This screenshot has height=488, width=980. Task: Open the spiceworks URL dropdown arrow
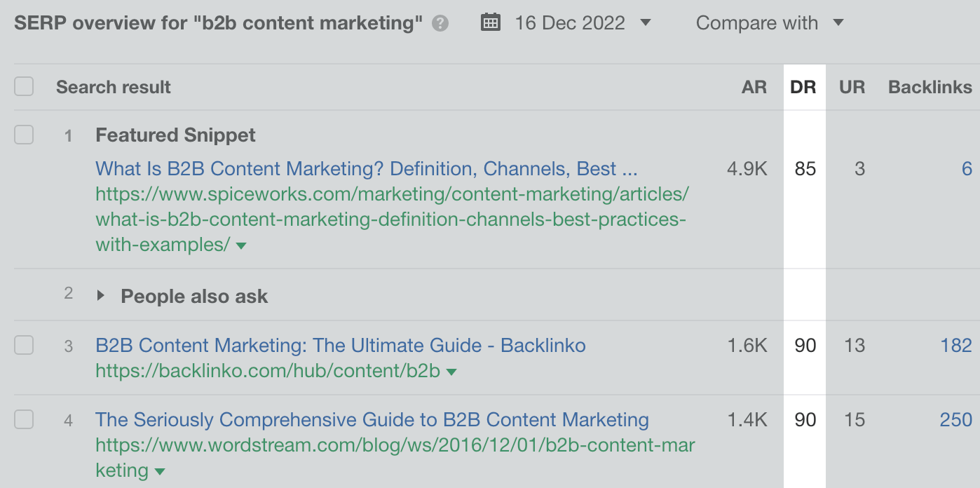click(x=241, y=246)
